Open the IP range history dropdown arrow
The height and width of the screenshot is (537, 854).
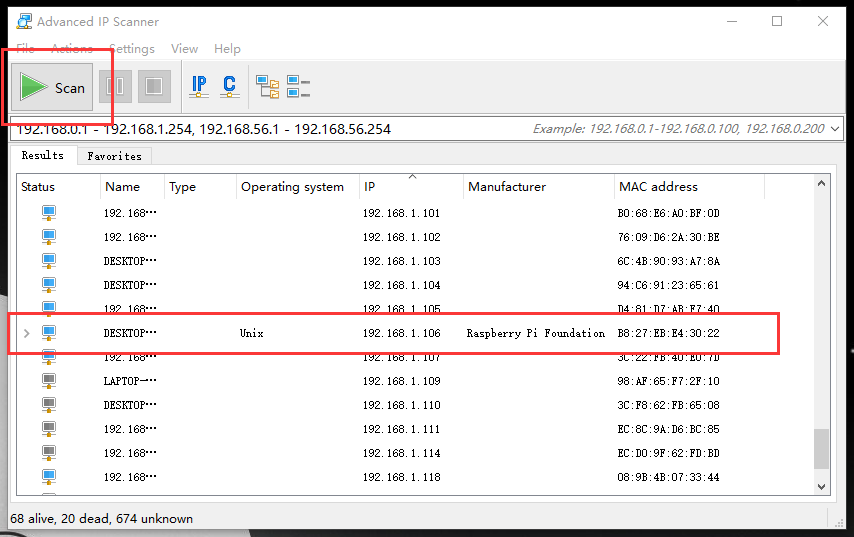[835, 129]
